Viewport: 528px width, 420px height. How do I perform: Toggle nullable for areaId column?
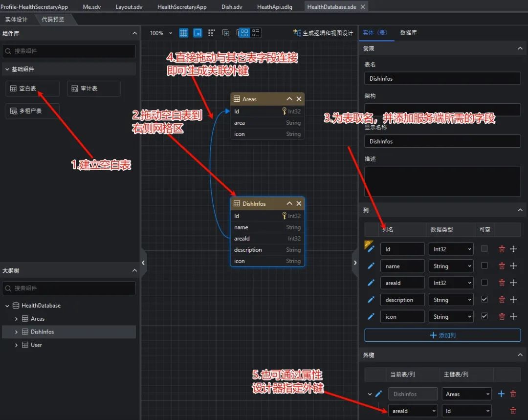tap(484, 282)
